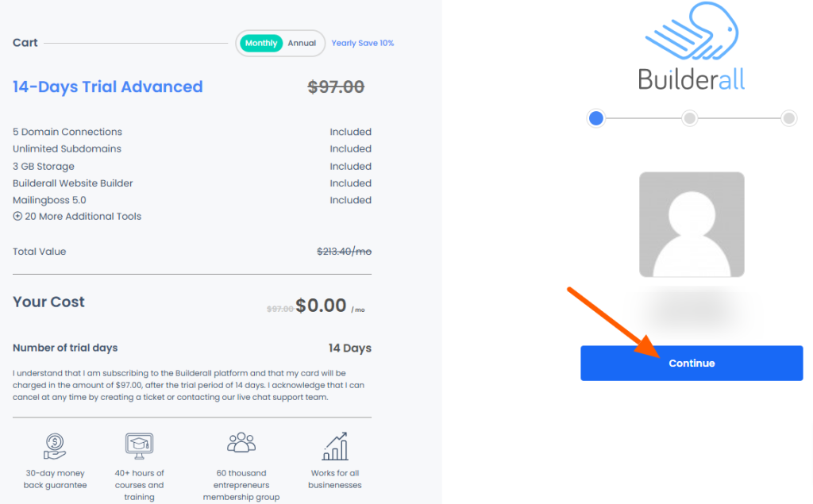Switch to Annual billing

302,43
